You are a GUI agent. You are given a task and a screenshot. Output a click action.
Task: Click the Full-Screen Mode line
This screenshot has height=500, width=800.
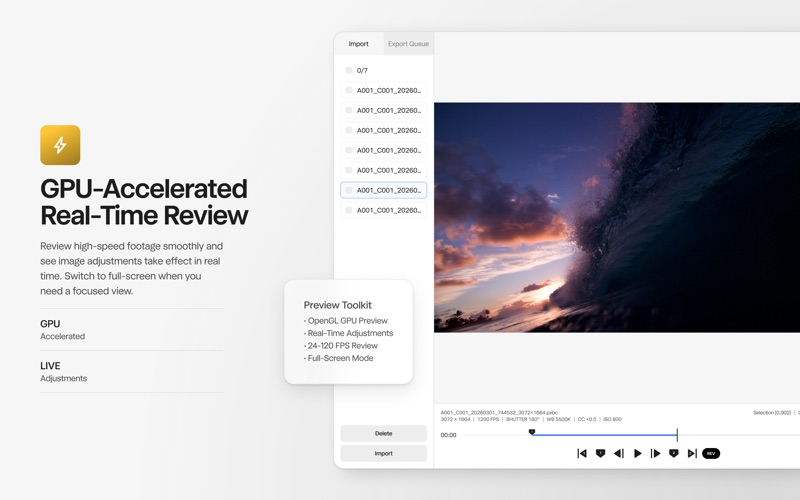coord(339,358)
